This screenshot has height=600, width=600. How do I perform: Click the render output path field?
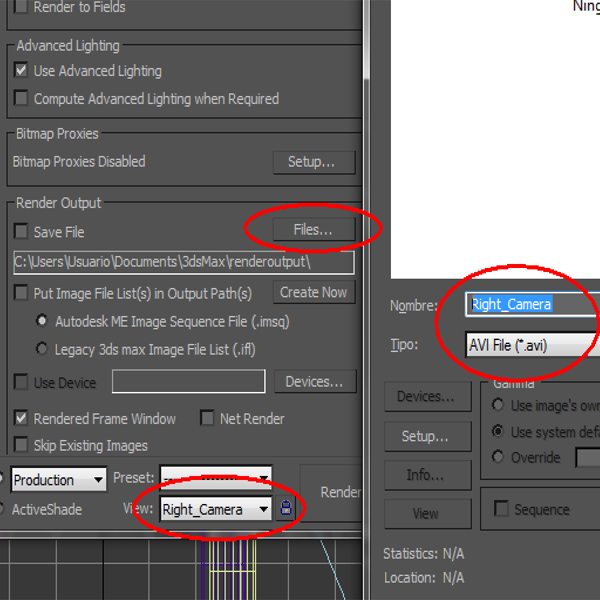183,263
